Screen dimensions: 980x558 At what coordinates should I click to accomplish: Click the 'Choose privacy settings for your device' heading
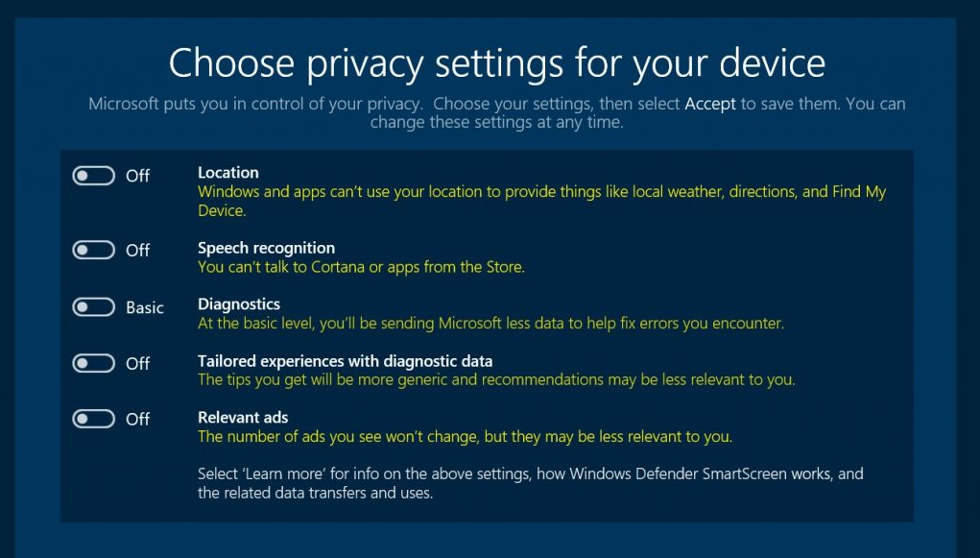pos(496,62)
